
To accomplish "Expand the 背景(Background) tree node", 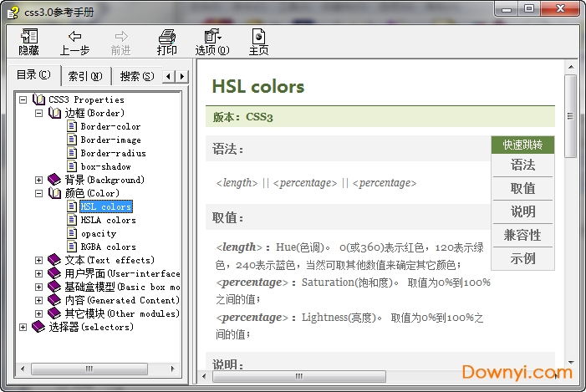I will pyautogui.click(x=38, y=180).
